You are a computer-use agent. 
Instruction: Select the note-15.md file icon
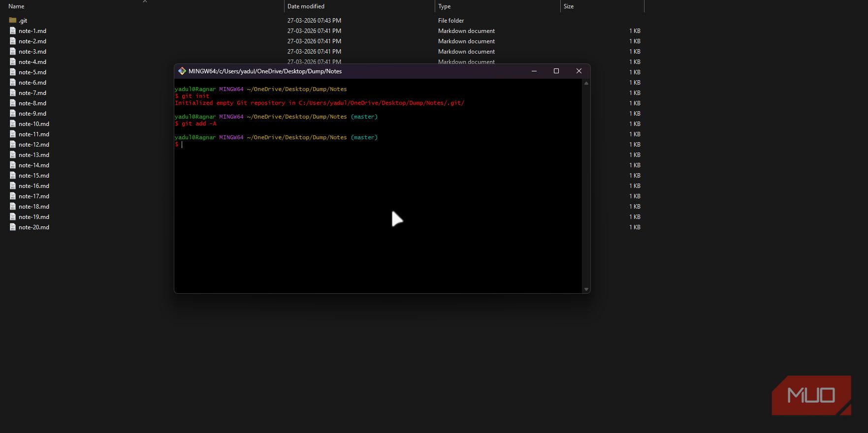coord(13,175)
